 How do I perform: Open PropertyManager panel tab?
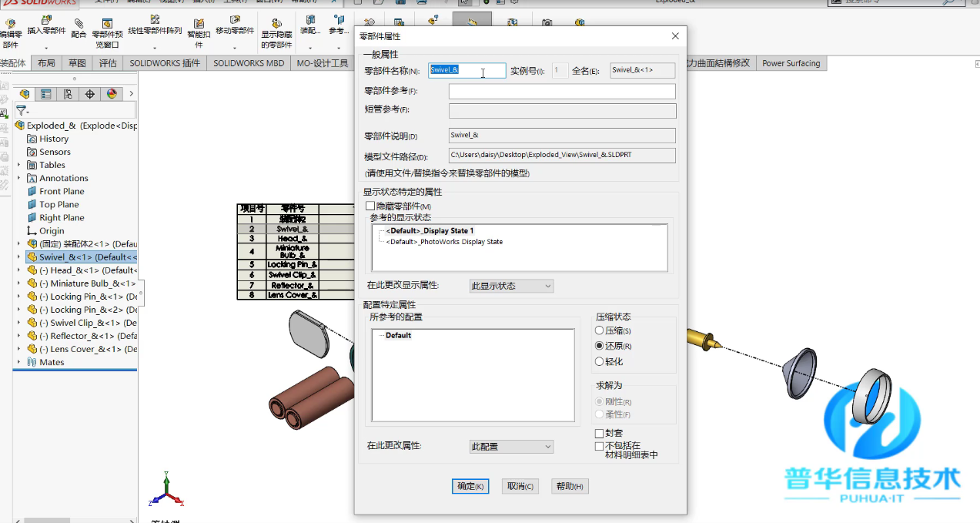pos(46,94)
